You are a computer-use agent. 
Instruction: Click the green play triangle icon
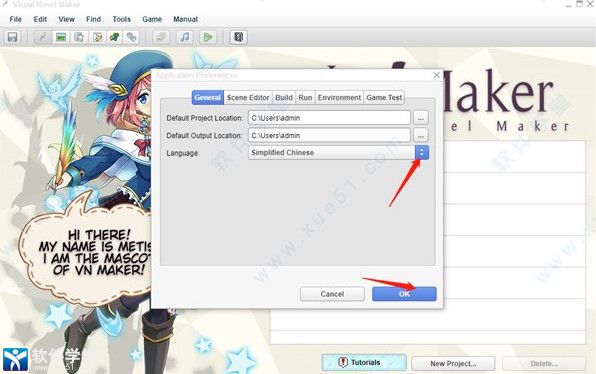(x=208, y=37)
